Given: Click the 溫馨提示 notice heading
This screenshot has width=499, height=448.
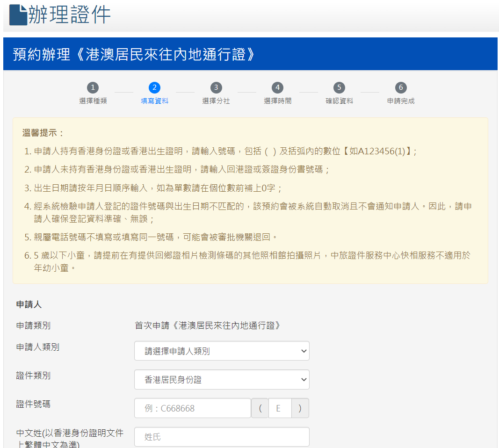Looking at the screenshot, I should point(43,133).
